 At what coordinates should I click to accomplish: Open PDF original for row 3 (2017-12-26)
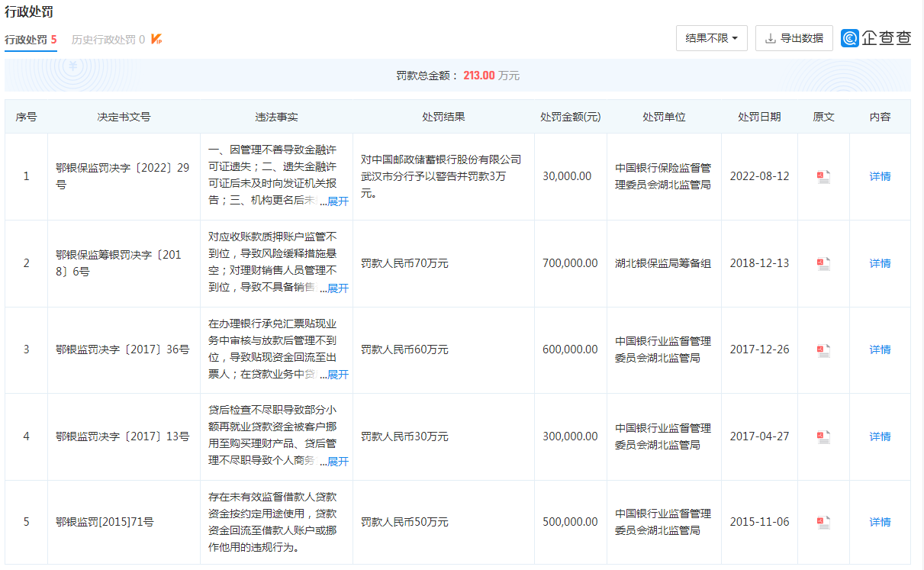pos(823,350)
